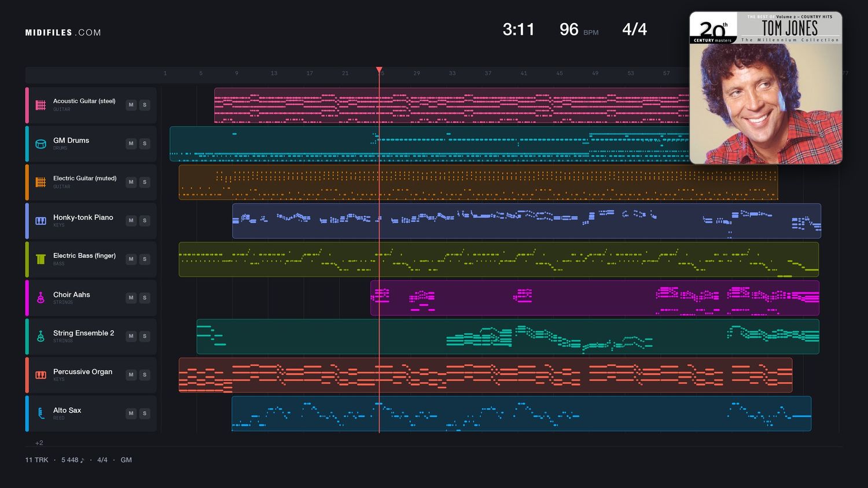Click the green String Ensemble 2 clip
The image size is (868, 488).
[508, 337]
